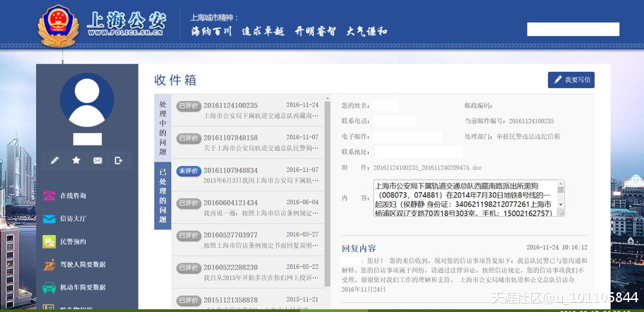Screen dimensions: 644x312
Task: Click the content box scroll up arrow
Action: tap(561, 183)
